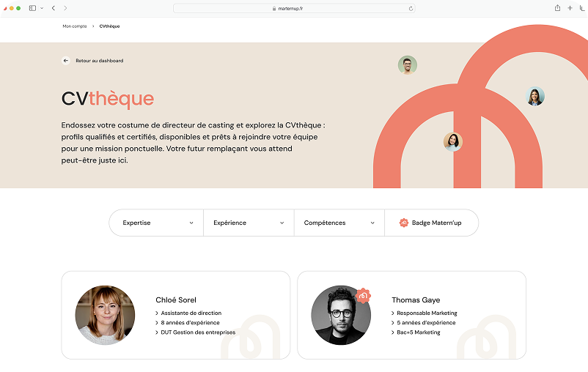
Task: Open the Safari share icon
Action: [x=557, y=8]
